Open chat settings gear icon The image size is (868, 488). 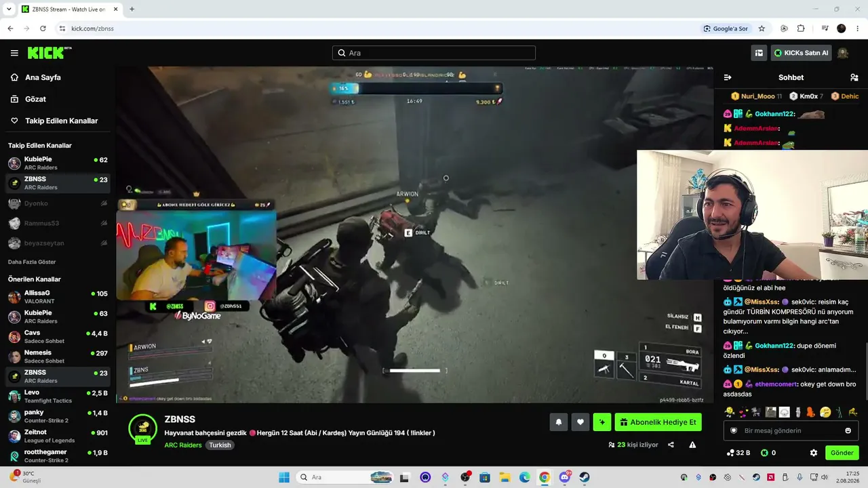pos(814,453)
